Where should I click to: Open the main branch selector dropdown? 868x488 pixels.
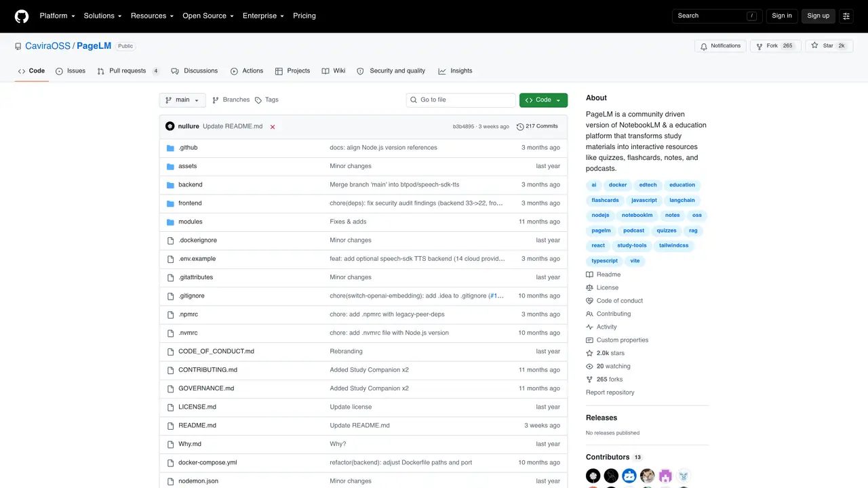coord(182,100)
